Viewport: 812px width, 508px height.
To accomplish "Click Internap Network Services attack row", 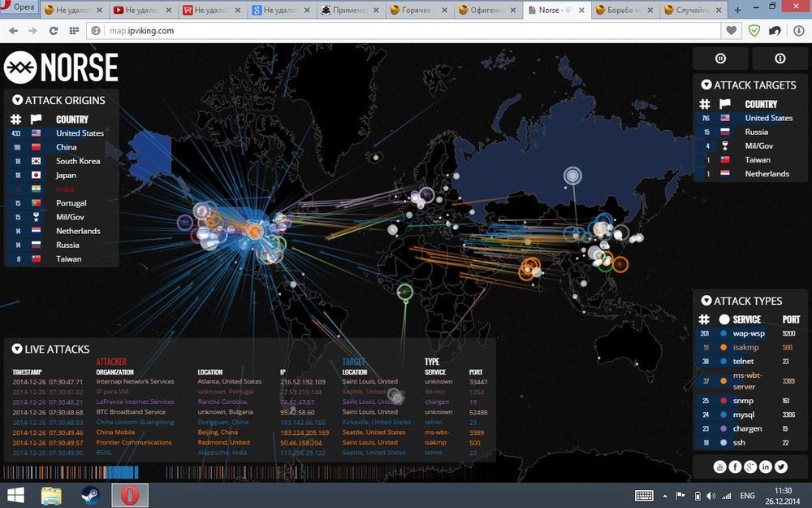I will click(x=250, y=381).
